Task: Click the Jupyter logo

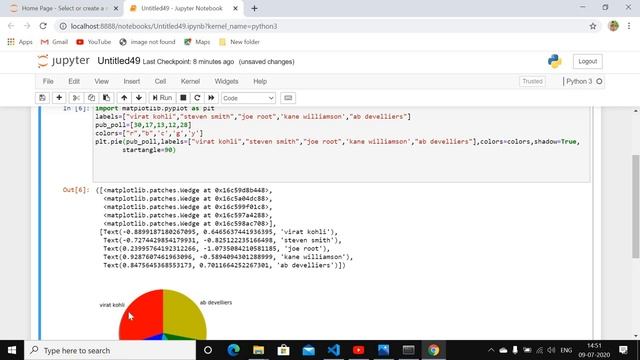Action: [63, 61]
